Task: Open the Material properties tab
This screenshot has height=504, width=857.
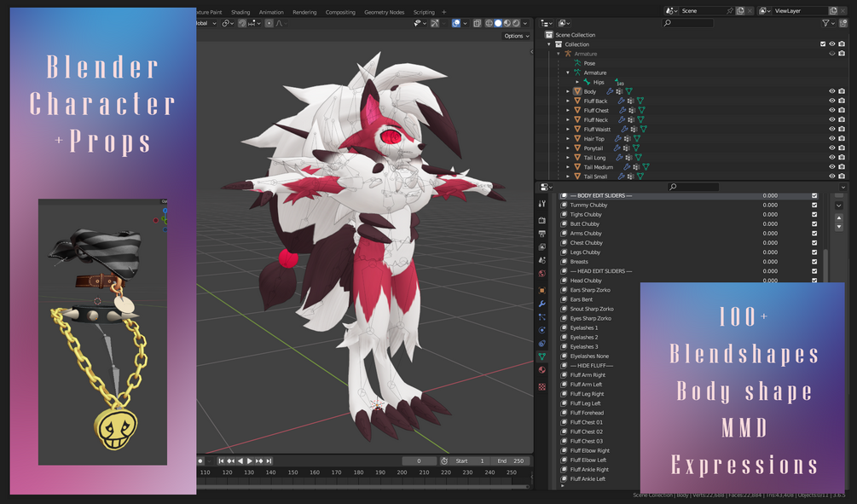Action: point(541,370)
